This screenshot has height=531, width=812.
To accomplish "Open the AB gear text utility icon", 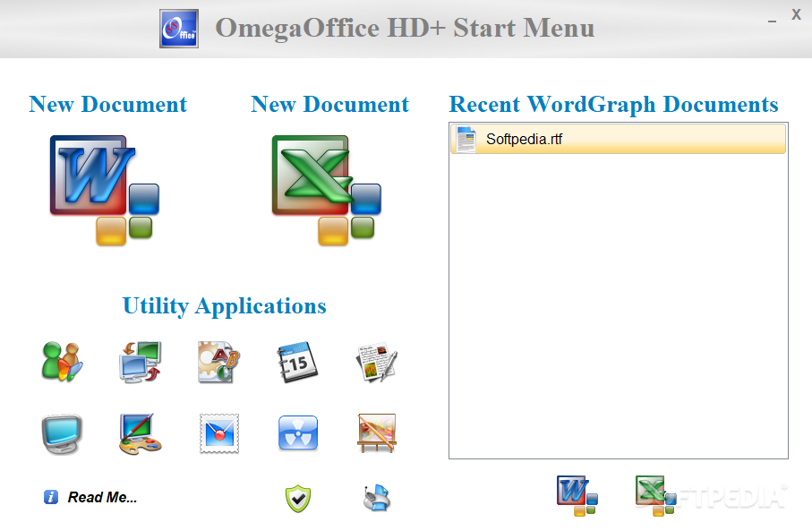I will click(x=218, y=362).
